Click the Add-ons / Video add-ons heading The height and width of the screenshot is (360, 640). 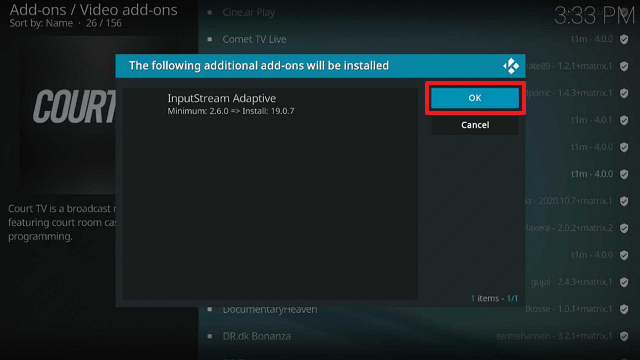(x=93, y=10)
